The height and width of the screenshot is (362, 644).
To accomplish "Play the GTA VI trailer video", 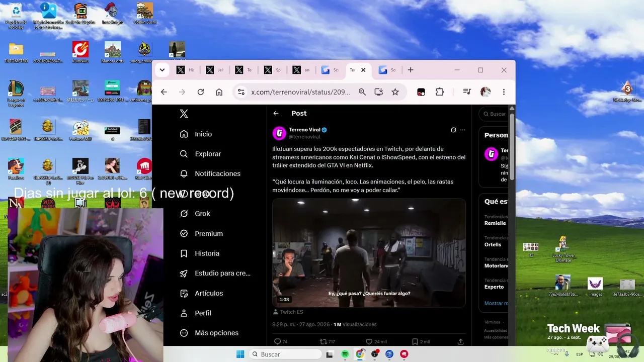I will [x=369, y=253].
